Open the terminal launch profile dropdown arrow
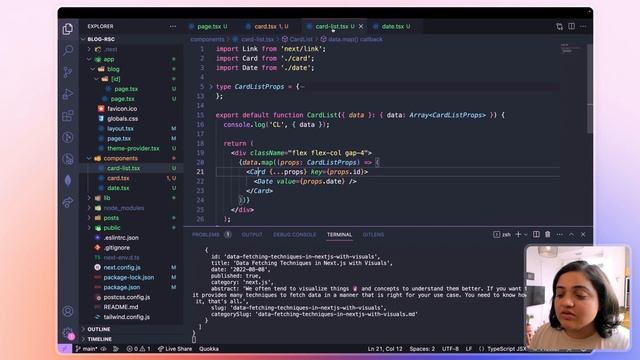This screenshot has height=360, width=640. tap(525, 234)
